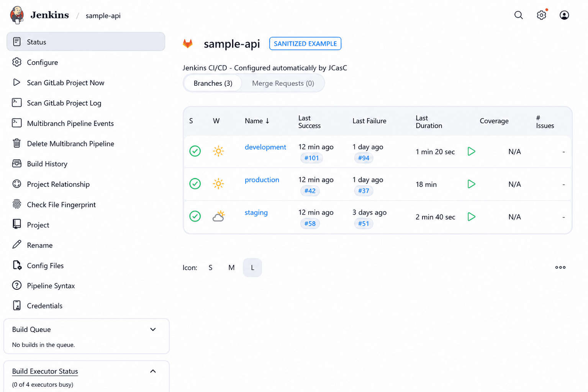Viewport: 588px width, 392px height.
Task: Click the Scan GitLab Project Now play icon
Action: pos(17,82)
